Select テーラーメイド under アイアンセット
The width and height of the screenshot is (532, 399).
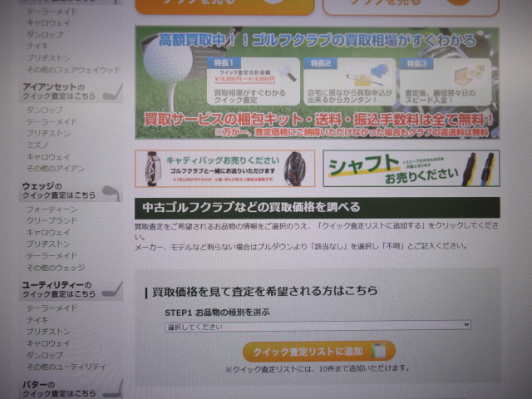tap(52, 121)
